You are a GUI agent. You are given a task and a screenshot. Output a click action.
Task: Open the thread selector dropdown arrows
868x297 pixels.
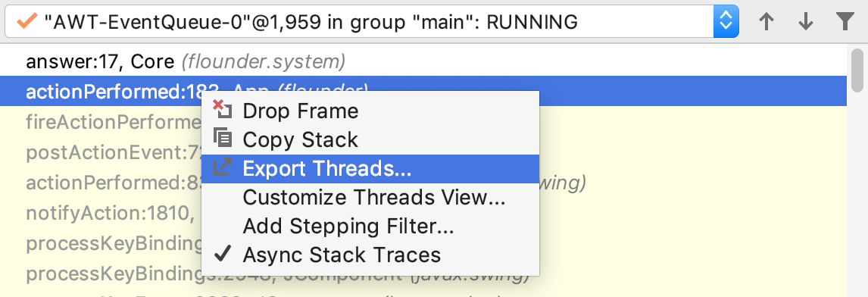726,22
